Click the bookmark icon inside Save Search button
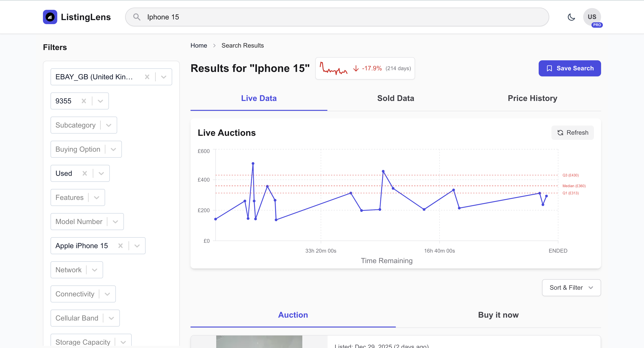 click(x=549, y=68)
